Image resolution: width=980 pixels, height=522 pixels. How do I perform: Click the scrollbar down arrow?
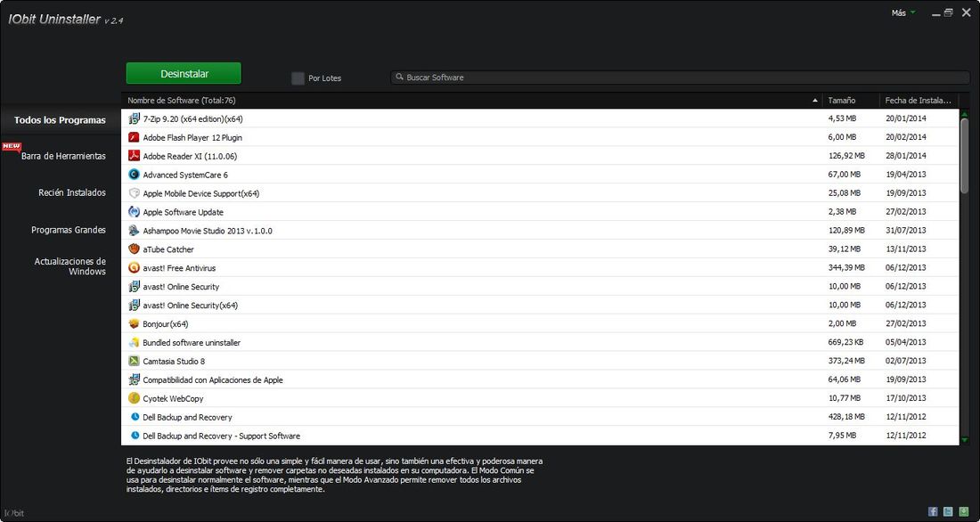point(964,440)
